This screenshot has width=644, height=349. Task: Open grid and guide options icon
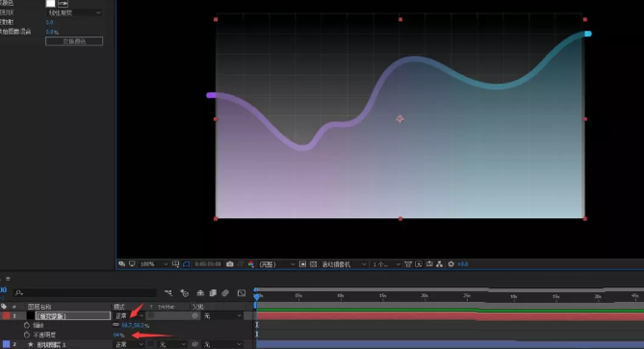point(176,264)
